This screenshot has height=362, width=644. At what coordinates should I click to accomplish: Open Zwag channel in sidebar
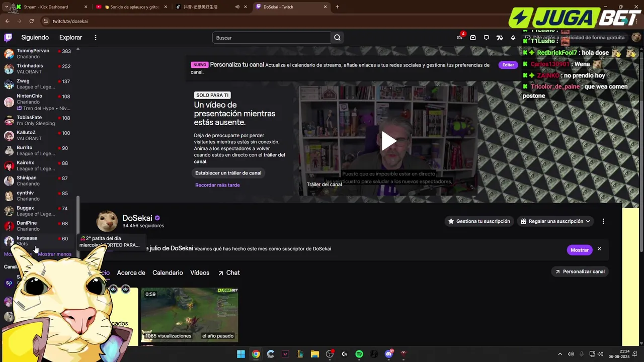click(x=38, y=83)
